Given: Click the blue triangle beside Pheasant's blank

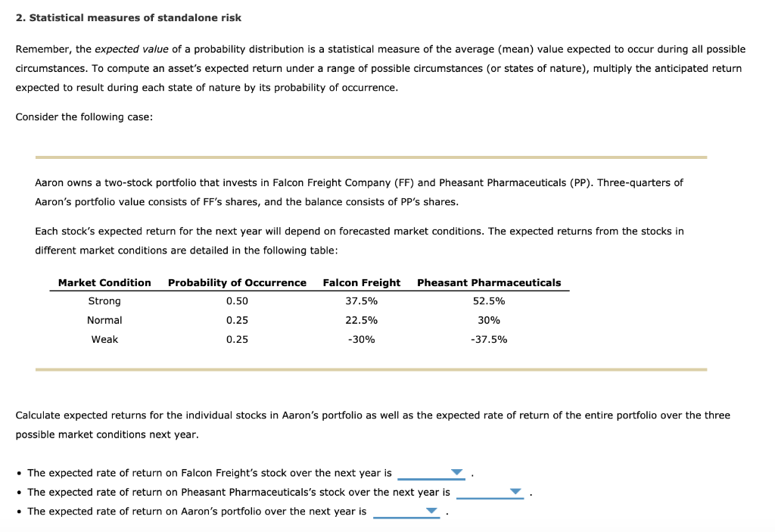Looking at the screenshot, I should coord(514,492).
